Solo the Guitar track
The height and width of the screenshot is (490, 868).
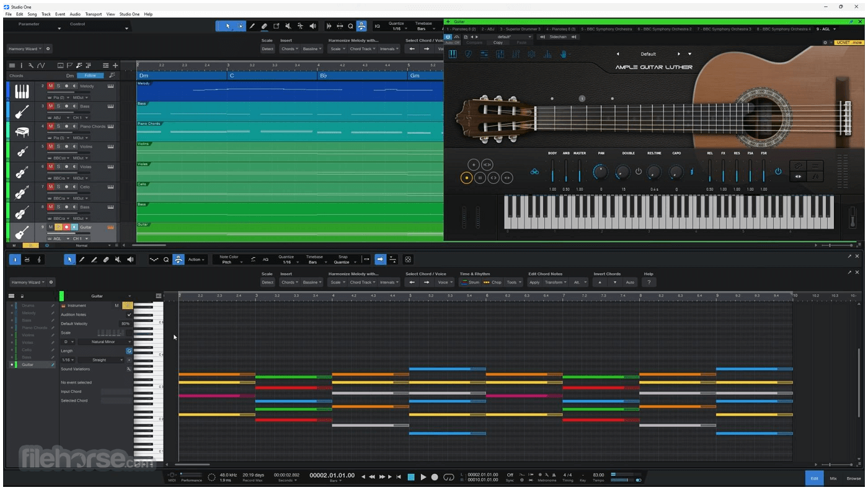tap(58, 227)
